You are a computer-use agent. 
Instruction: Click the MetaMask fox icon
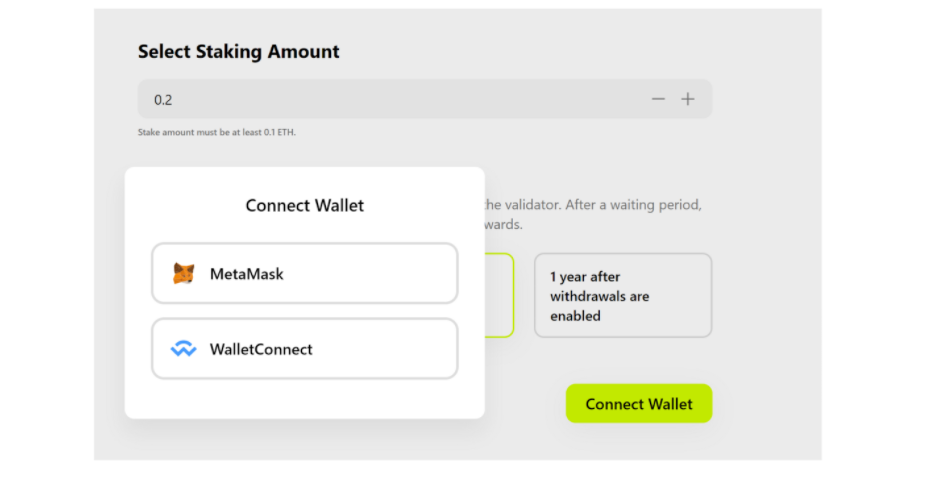[x=184, y=273]
